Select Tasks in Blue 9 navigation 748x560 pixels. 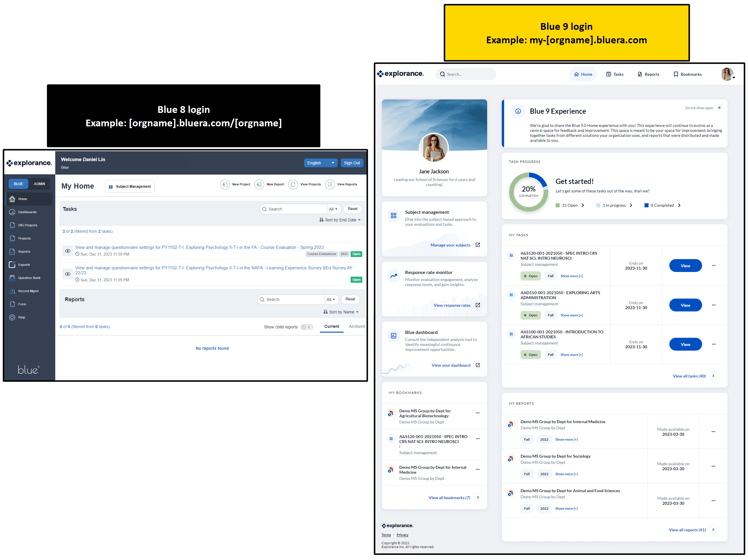[x=615, y=74]
